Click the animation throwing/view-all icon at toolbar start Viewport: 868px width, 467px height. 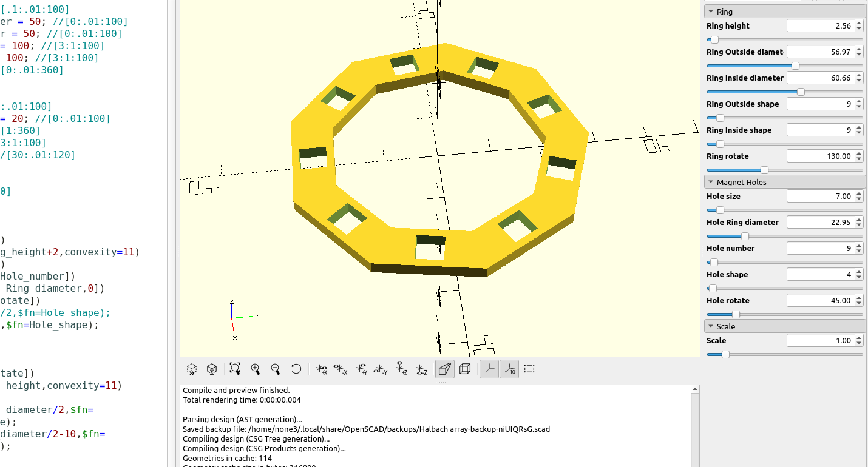192,369
